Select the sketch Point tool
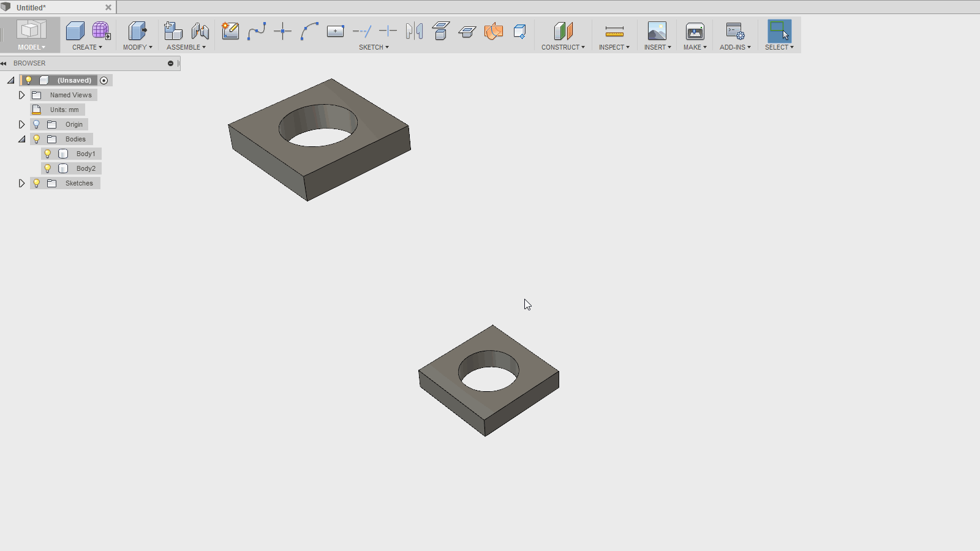The height and width of the screenshot is (551, 980). click(282, 31)
